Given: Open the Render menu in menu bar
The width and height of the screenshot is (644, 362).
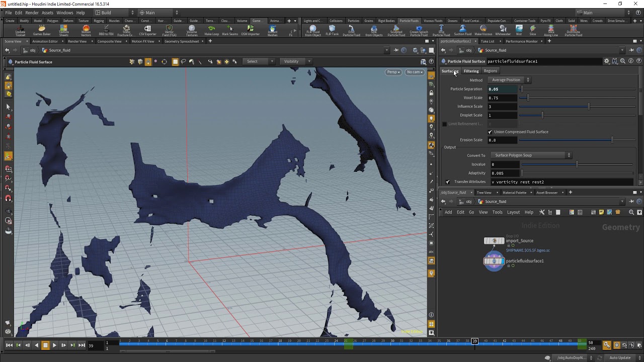Looking at the screenshot, I should pyautogui.click(x=32, y=13).
